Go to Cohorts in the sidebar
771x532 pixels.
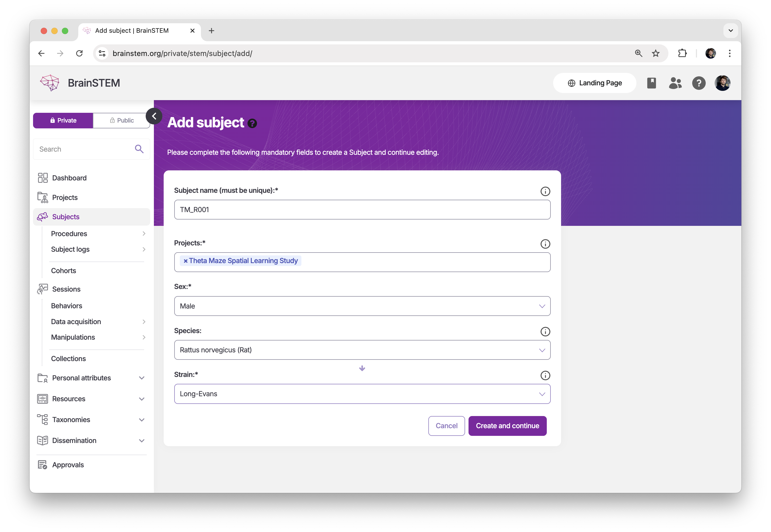point(63,271)
